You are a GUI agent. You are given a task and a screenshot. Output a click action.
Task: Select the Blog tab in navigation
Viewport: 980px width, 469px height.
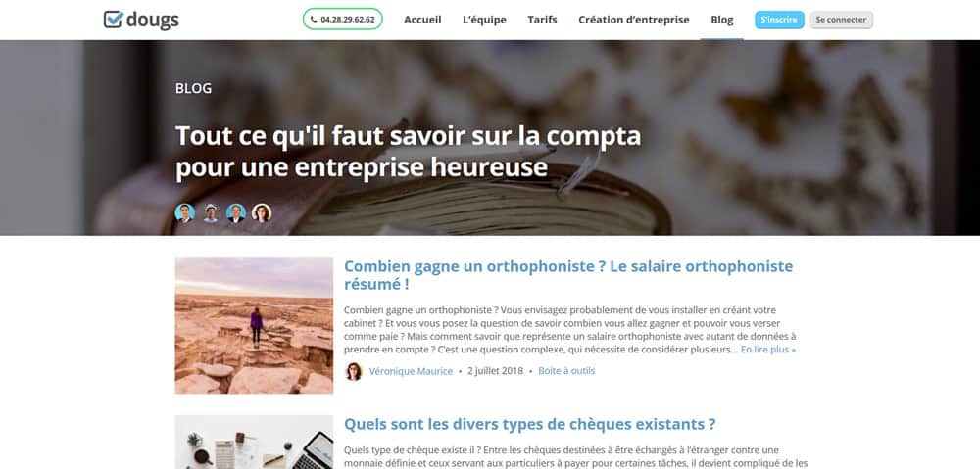point(722,20)
